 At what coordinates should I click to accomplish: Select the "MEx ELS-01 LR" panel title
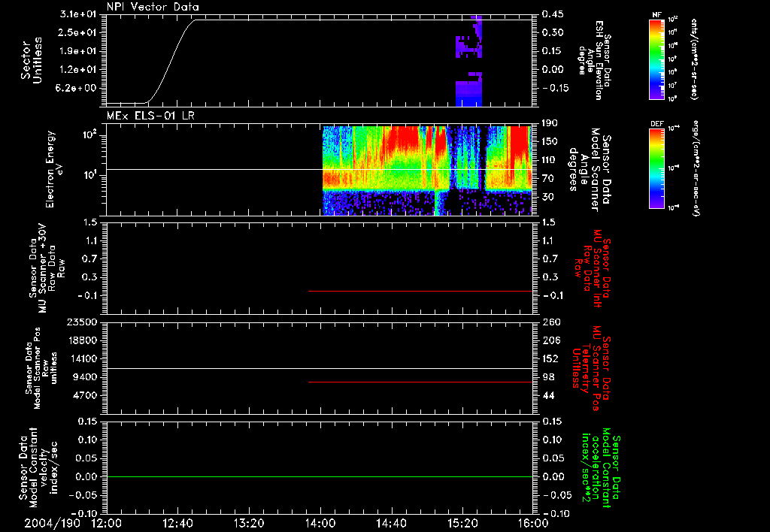click(x=150, y=116)
